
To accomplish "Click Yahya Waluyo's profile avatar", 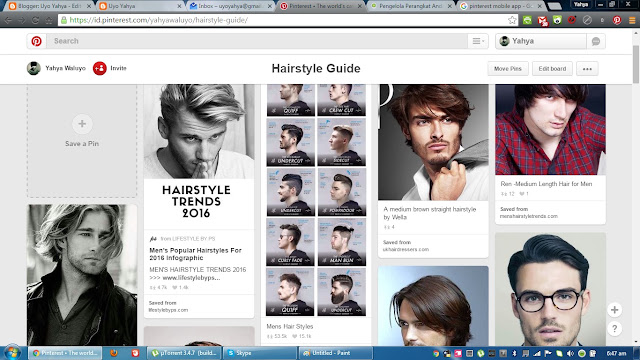I will 33,68.
